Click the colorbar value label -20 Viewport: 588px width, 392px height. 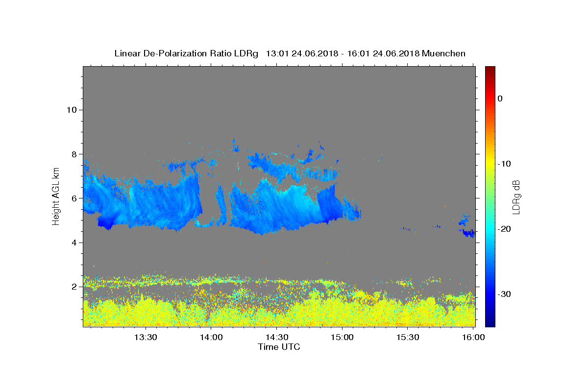(504, 229)
